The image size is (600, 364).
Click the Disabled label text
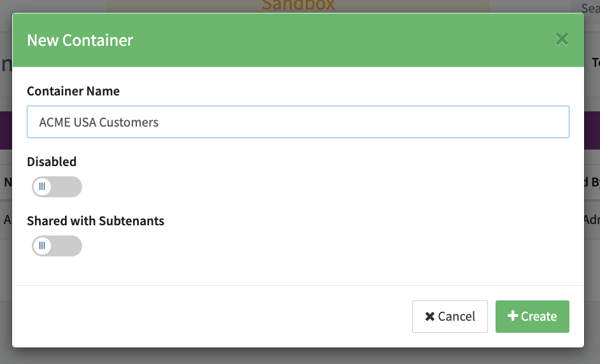[x=52, y=162]
